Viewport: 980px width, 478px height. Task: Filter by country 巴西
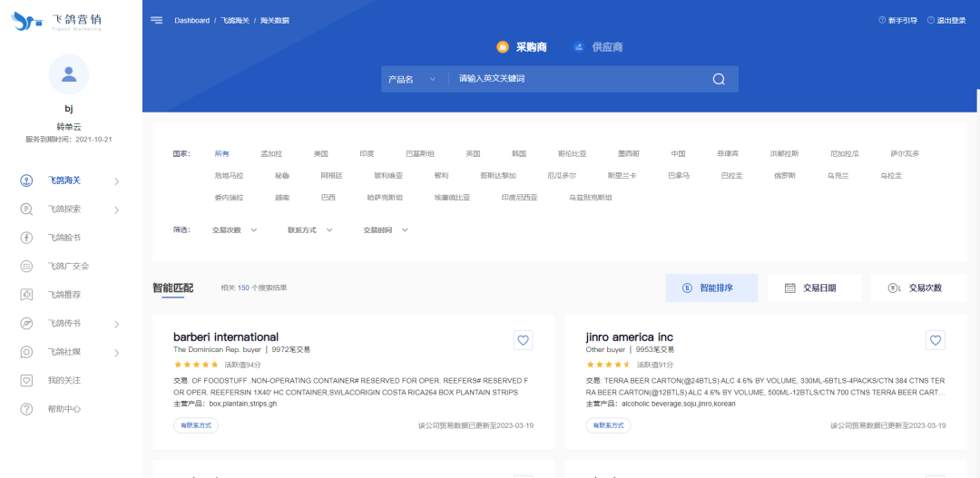[x=328, y=198]
